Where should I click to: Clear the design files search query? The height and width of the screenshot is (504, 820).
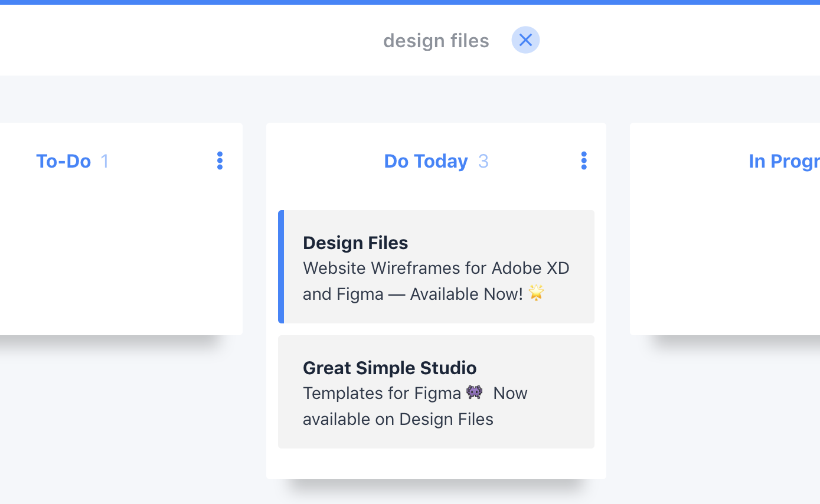tap(525, 40)
